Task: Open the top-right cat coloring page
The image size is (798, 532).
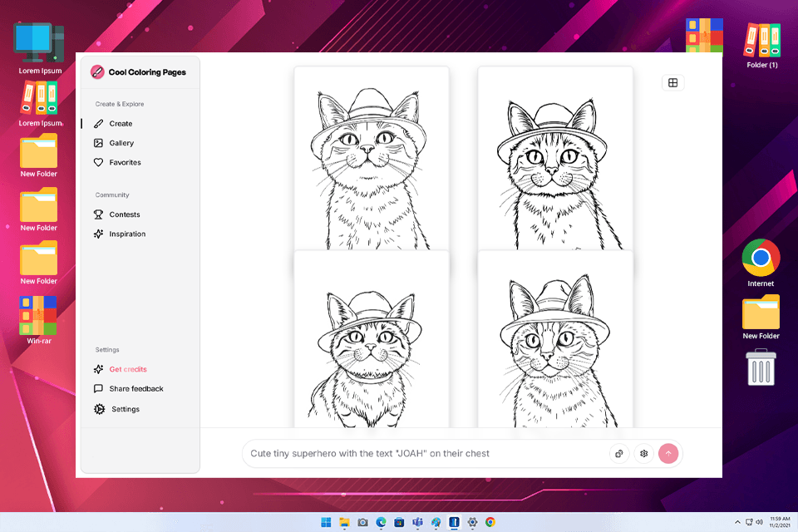Action: click(555, 158)
